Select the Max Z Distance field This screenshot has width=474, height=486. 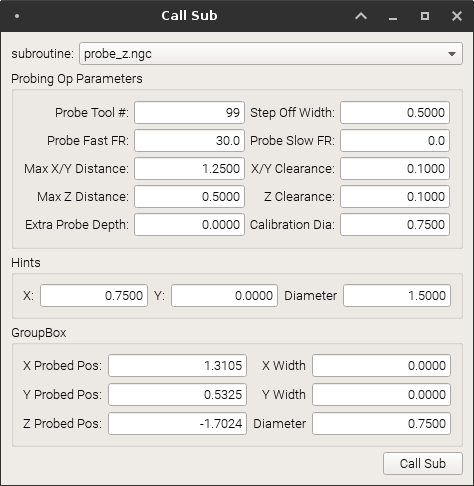click(189, 196)
